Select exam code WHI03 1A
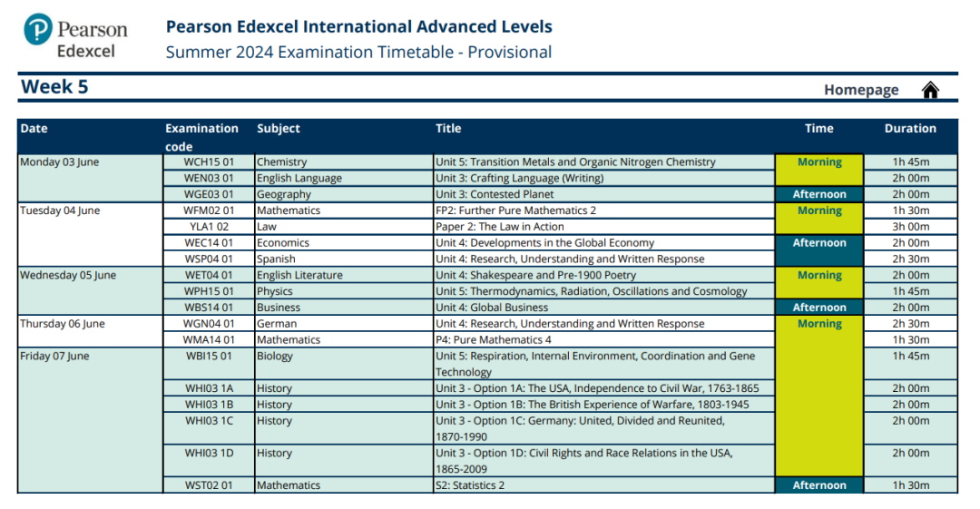The height and width of the screenshot is (509, 980). pyautogui.click(x=209, y=388)
